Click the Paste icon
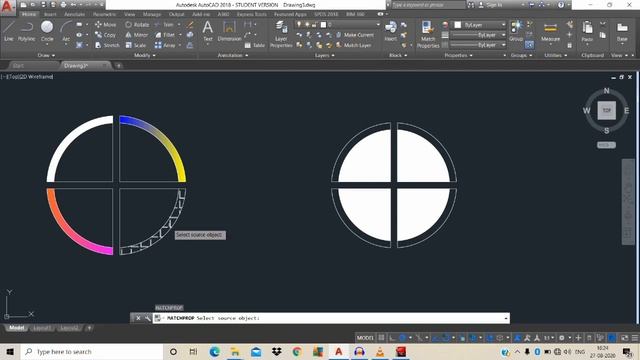Image resolution: width=640 pixels, height=360 pixels. pyautogui.click(x=587, y=31)
